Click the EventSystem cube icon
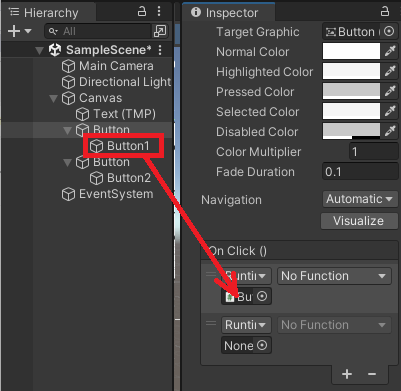 [x=68, y=194]
